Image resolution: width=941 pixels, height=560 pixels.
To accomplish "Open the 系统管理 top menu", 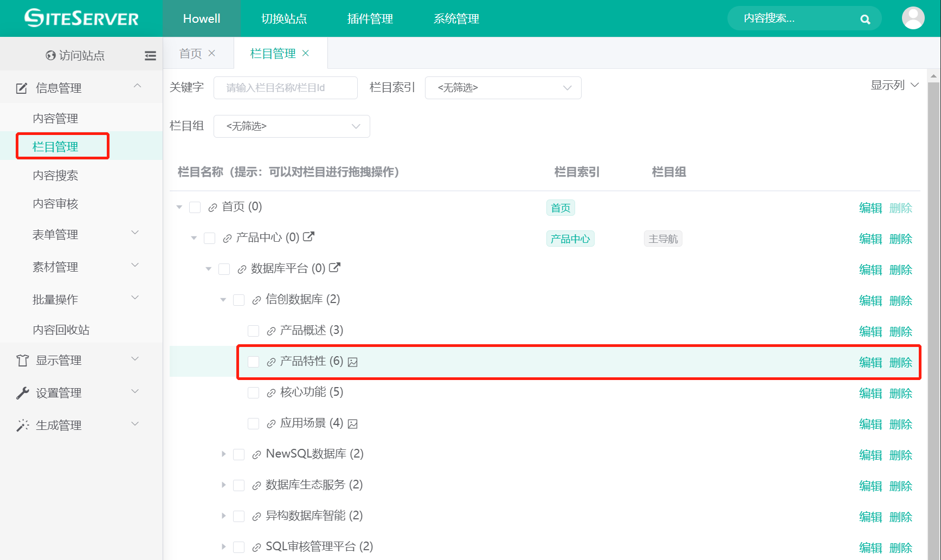I will click(456, 18).
